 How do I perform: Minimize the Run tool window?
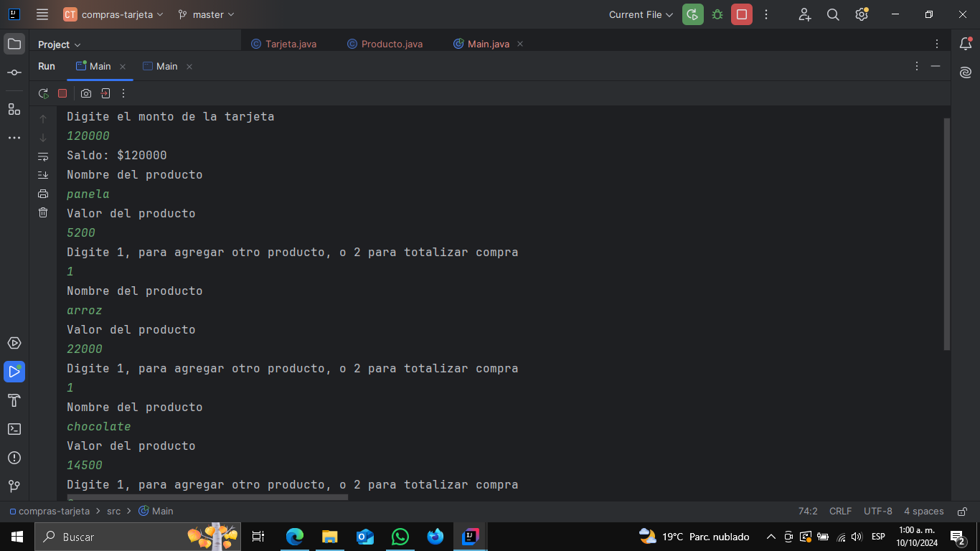936,66
